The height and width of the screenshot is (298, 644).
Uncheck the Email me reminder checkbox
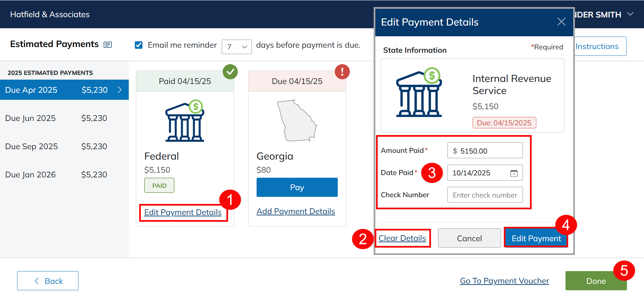coord(139,45)
